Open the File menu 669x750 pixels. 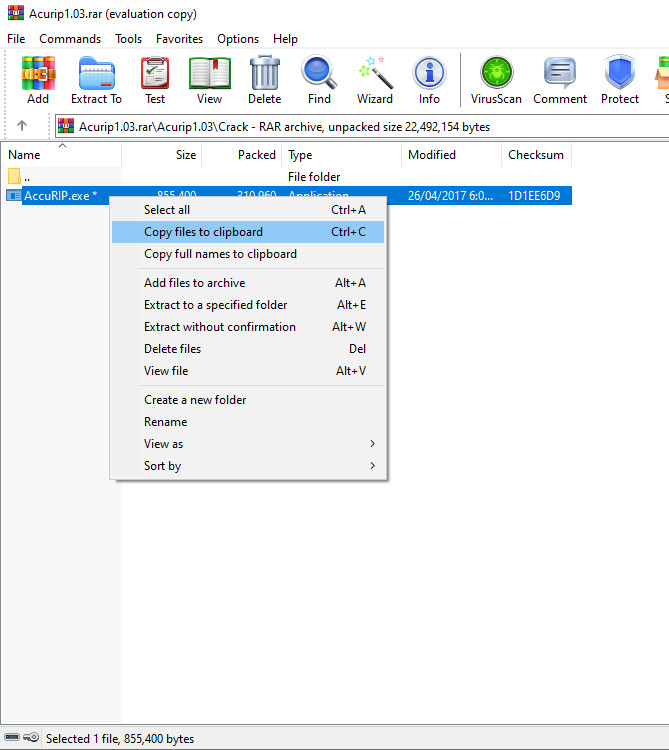click(x=16, y=39)
